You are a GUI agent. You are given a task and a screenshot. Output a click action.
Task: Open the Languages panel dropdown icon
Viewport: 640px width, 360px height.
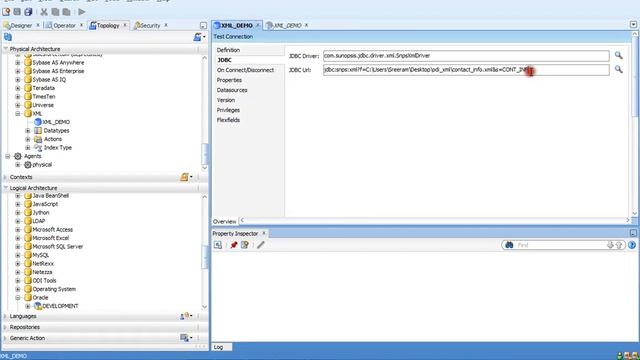pyautogui.click(x=186, y=316)
